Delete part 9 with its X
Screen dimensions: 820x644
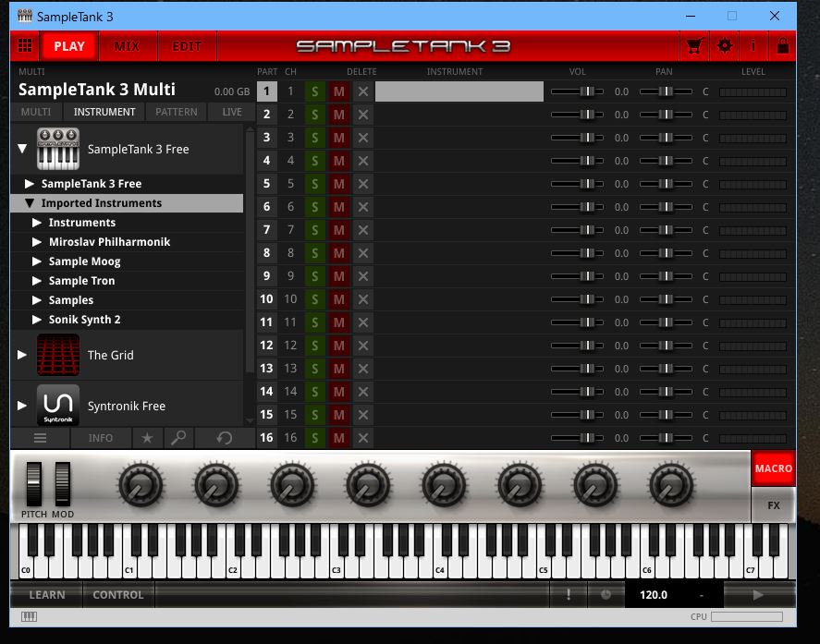click(363, 276)
